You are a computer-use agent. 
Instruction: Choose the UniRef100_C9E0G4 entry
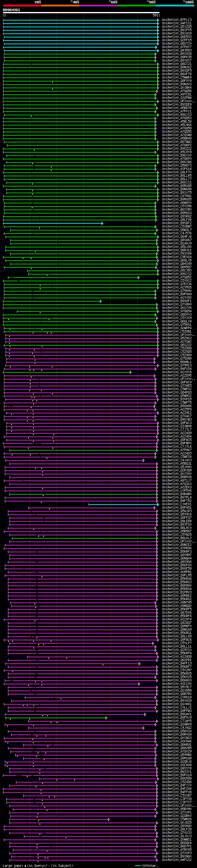(x=177, y=257)
